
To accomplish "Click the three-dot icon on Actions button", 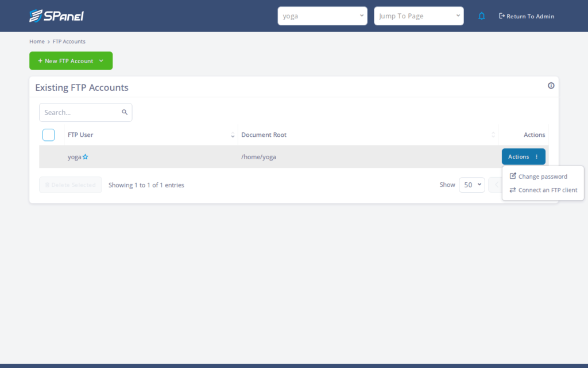I will (537, 156).
